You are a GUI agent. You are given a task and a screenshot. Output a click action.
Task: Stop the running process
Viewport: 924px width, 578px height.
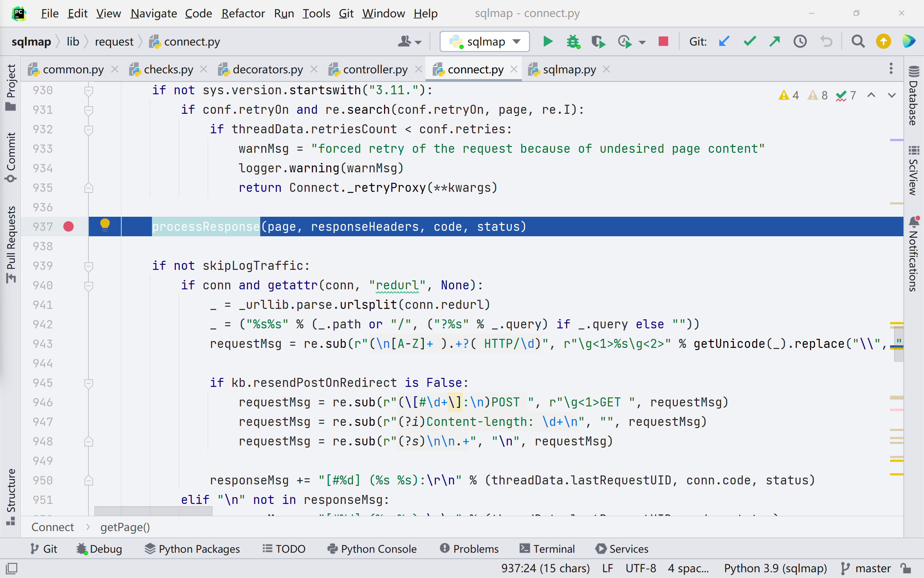tap(663, 41)
